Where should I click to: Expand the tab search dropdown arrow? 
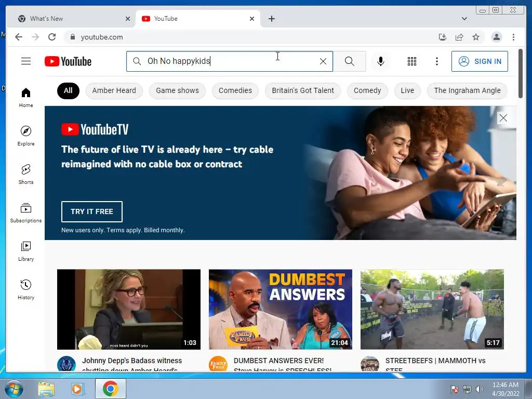[464, 19]
